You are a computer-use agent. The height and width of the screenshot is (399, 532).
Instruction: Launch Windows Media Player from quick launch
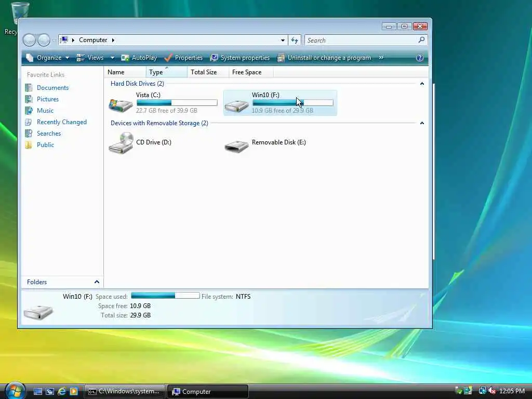pos(74,392)
